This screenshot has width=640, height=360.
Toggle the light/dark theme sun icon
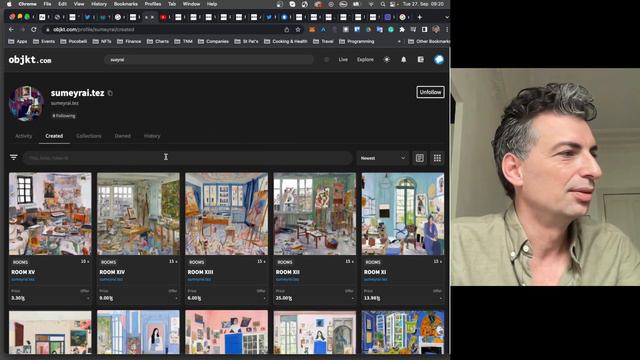click(x=387, y=60)
